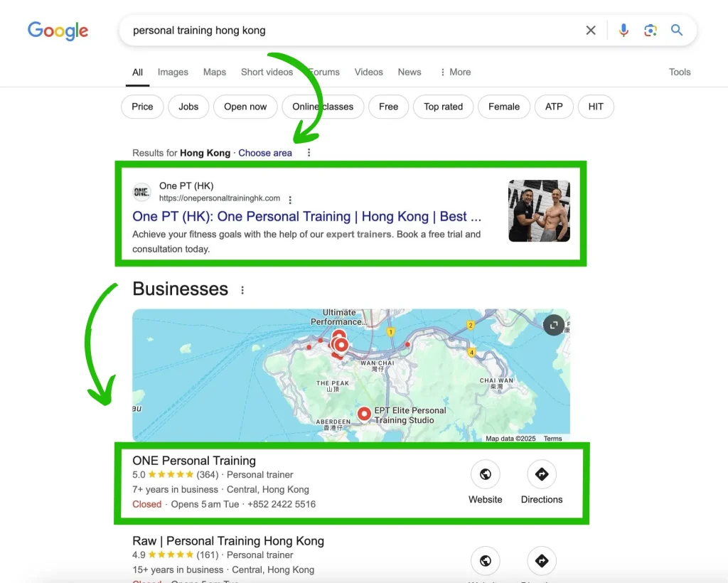
Task: Switch to the Images tab
Action: point(173,72)
